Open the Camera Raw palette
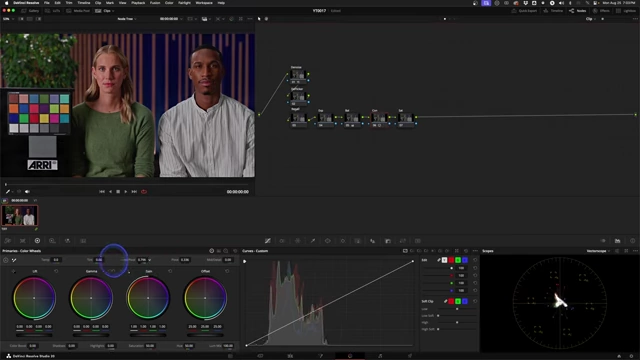Screen dimensions: 640x360 pyautogui.click(x=7, y=241)
